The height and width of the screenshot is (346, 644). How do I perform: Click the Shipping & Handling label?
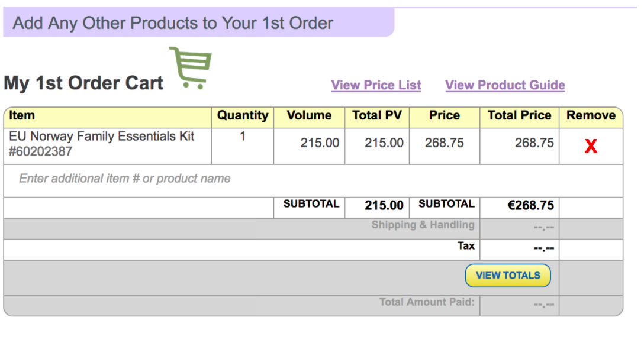[x=423, y=225]
